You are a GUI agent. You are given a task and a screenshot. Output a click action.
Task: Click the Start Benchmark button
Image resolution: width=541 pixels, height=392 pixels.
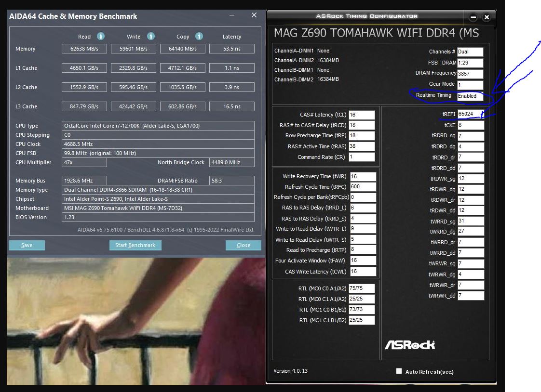pos(135,245)
